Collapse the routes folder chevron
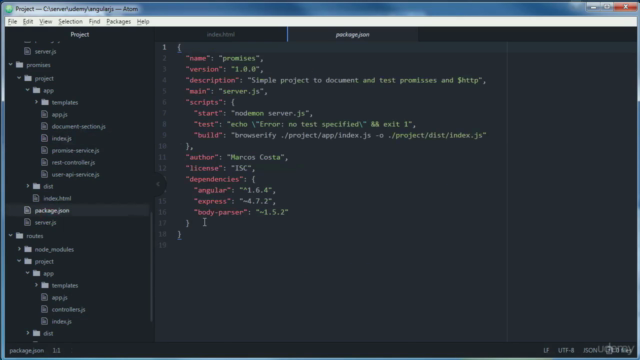 pos(11,236)
